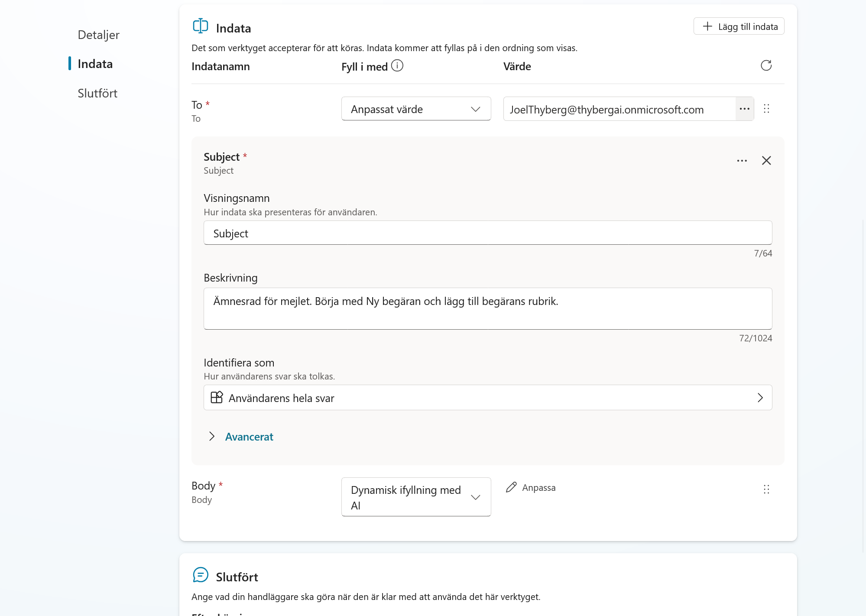Open the Användarens hela svar entity selector

point(488,398)
